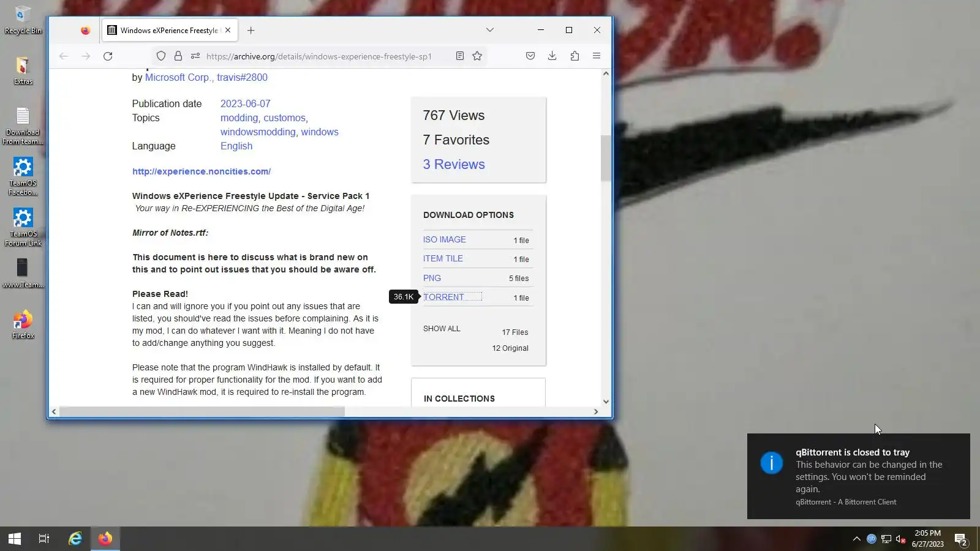Go back to previous page

pos(64,56)
